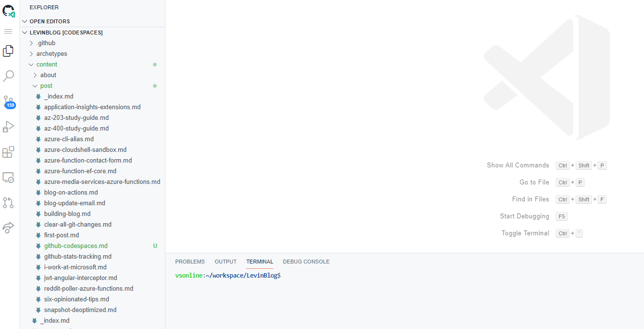644x329 pixels.
Task: Click markdown icon beside az-203-study-guide.md
Action: pyautogui.click(x=38, y=118)
